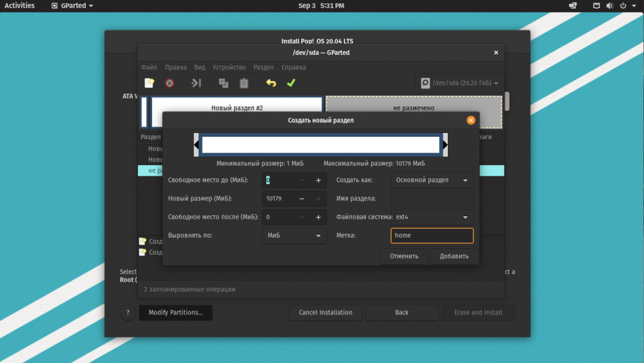Viewport: 644px width, 363px height.
Task: Apply all operations with green checkmark
Action: pyautogui.click(x=291, y=83)
